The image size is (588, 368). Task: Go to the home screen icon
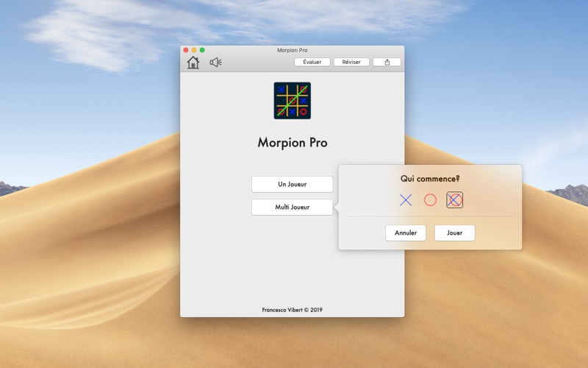pyautogui.click(x=193, y=63)
